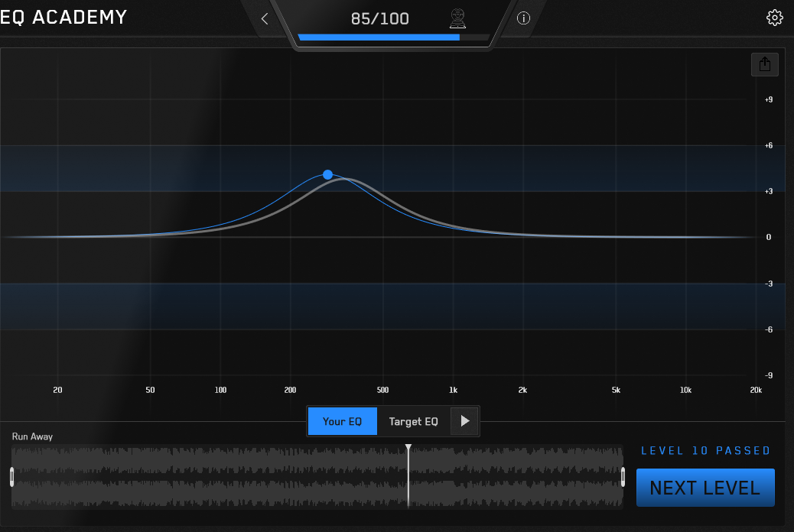This screenshot has height=532, width=794.
Task: Click the 500 frequency label
Action: 382,390
